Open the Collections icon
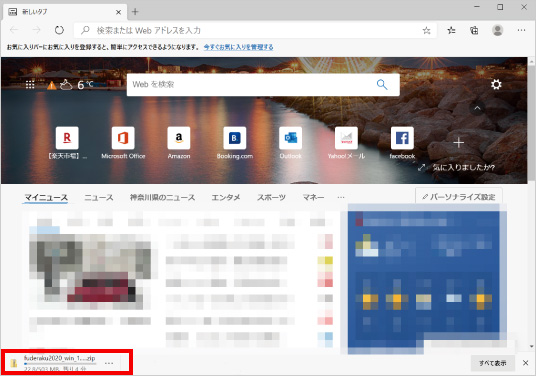This screenshot has height=376, width=536. pos(474,30)
